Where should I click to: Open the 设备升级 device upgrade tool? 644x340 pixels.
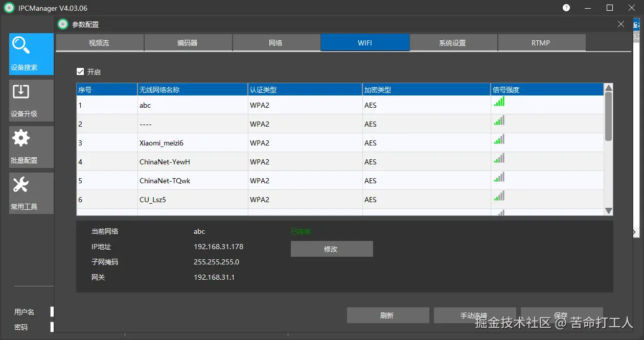[x=31, y=101]
